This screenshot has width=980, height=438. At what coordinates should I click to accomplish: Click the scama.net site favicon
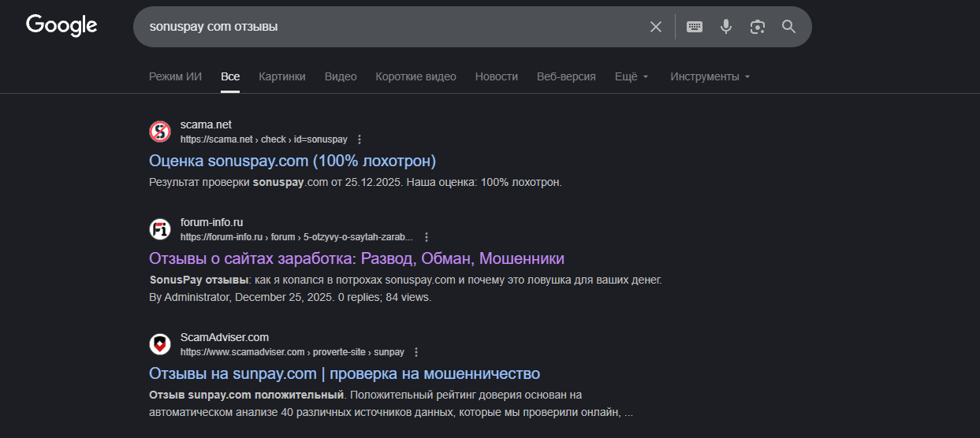tap(160, 132)
